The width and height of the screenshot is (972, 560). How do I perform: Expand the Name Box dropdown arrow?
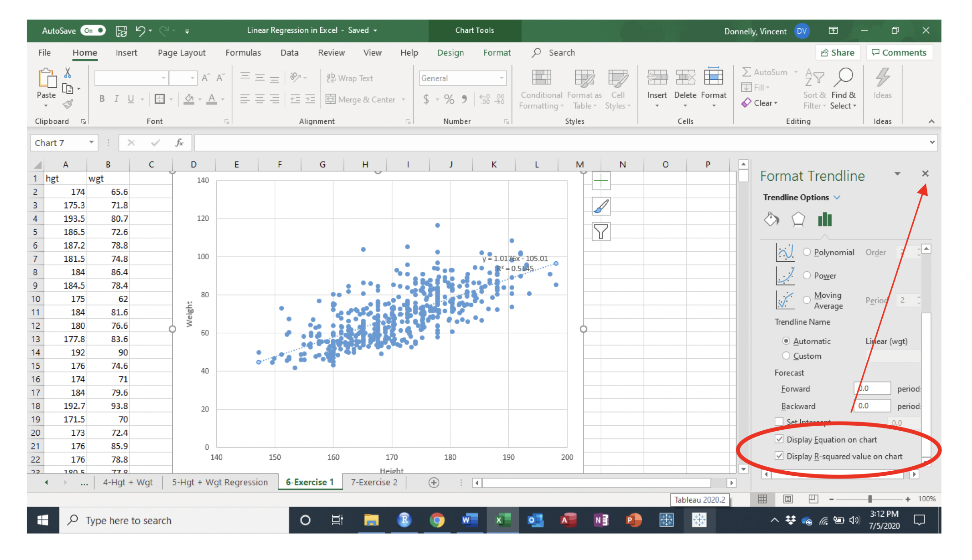[91, 143]
